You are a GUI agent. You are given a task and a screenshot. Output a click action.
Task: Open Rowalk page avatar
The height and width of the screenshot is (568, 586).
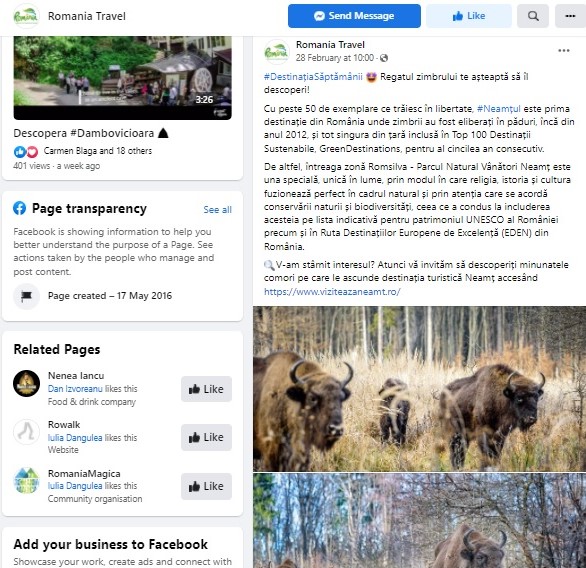coord(27,432)
